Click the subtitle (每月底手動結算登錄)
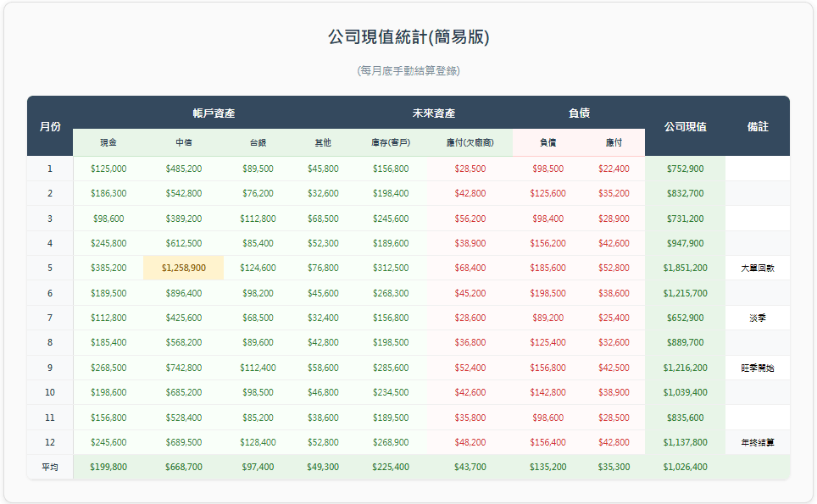 point(411,72)
